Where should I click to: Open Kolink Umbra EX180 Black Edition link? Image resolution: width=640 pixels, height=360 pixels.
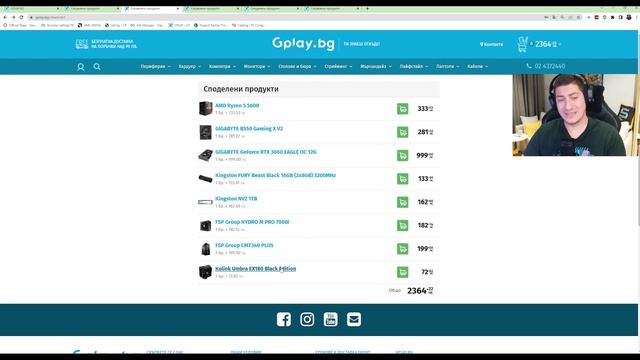pos(256,269)
